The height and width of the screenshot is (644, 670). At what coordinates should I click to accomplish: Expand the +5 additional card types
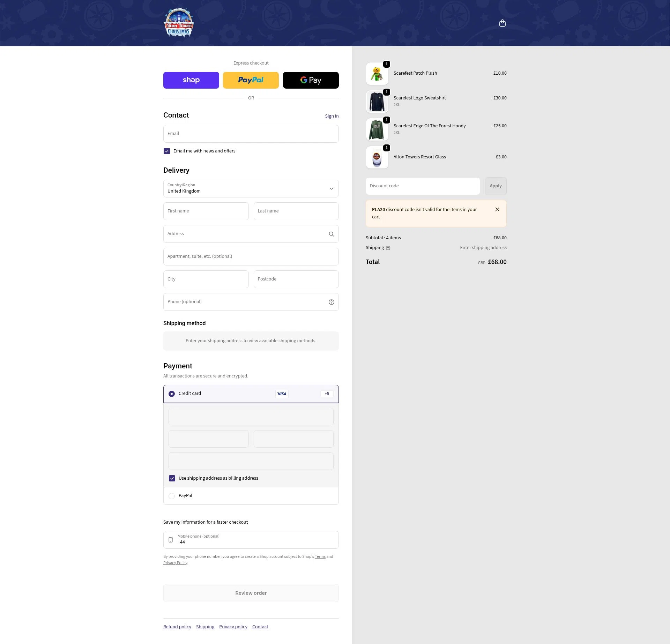(327, 394)
